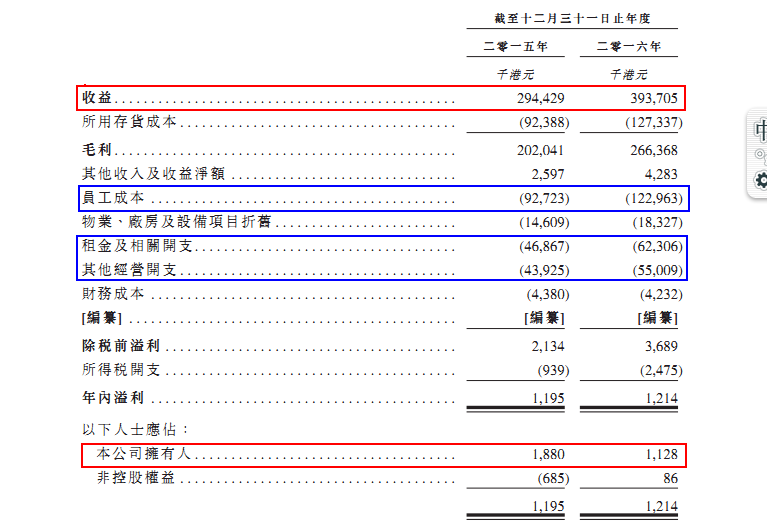Viewport: 767px width, 521px height.
Task: Click the 物業、廠房及設備項目折舊 row label
Action: pyautogui.click(x=177, y=221)
